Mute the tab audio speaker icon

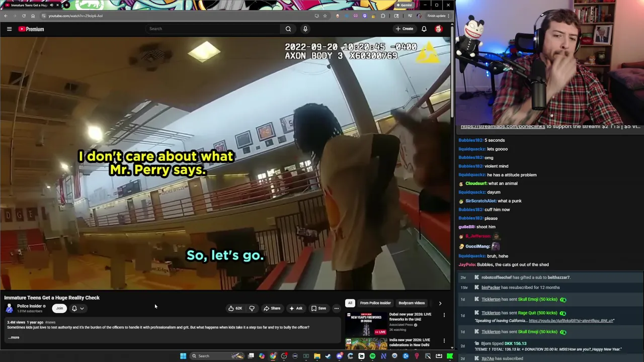[x=51, y=5]
